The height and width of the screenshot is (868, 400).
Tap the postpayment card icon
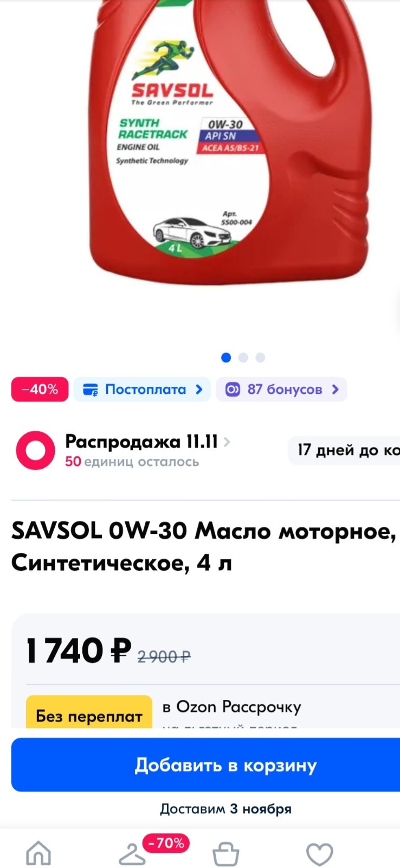(x=90, y=390)
